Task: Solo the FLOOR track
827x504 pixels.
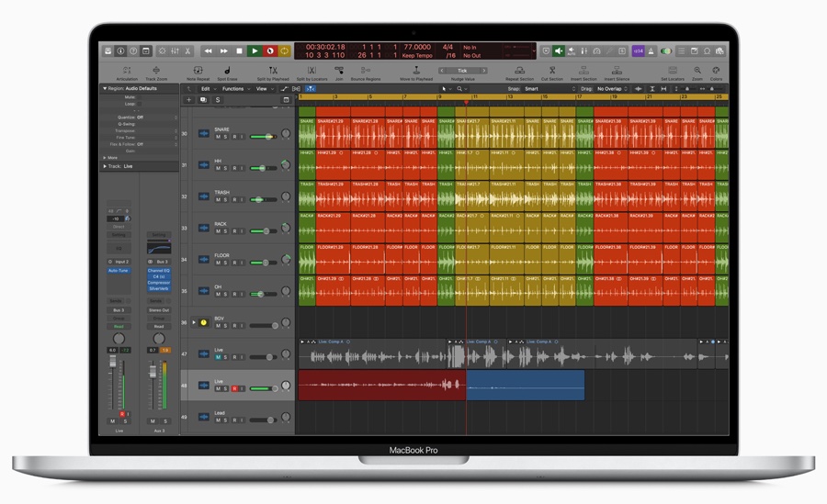Action: pos(226,263)
